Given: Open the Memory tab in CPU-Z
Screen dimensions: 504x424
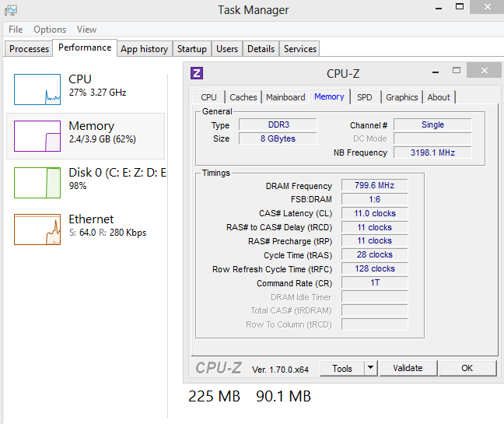Looking at the screenshot, I should [x=329, y=96].
